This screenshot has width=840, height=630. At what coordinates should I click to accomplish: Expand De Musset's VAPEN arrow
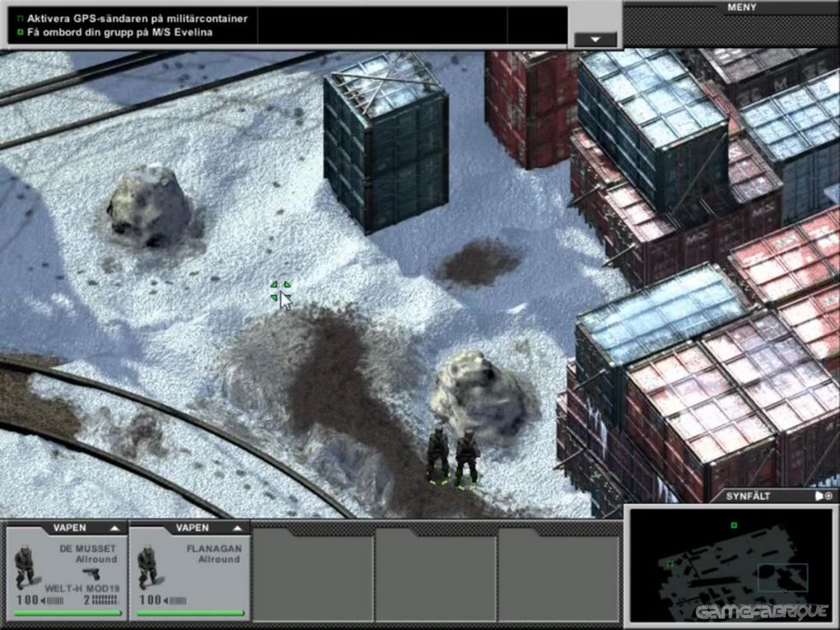[115, 528]
